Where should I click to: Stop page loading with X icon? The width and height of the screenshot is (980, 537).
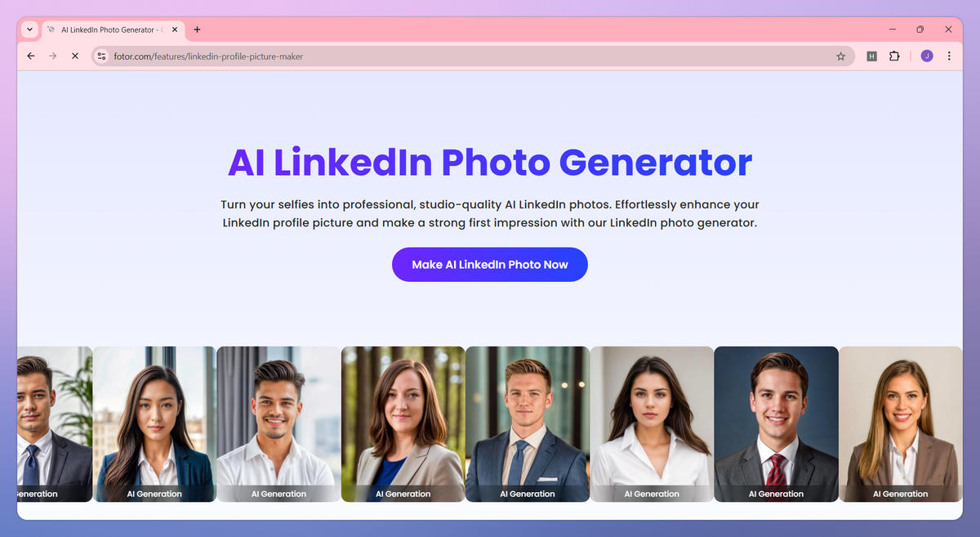pyautogui.click(x=74, y=56)
